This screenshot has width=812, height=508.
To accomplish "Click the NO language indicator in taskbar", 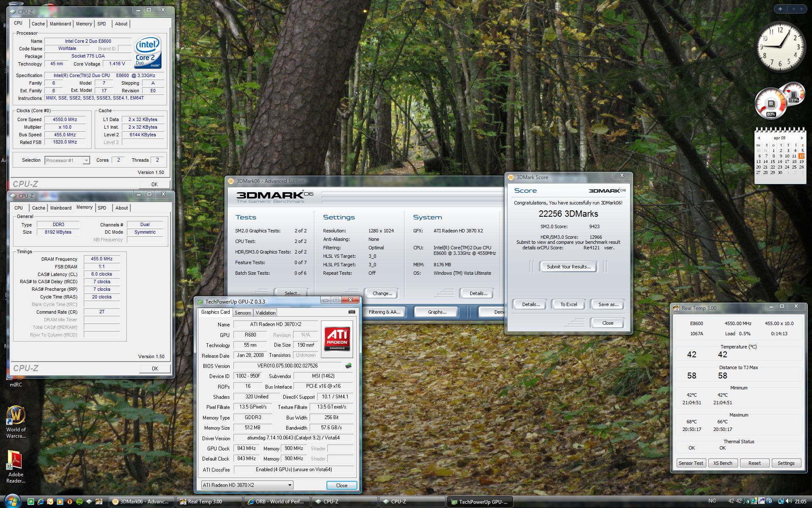I will 712,501.
